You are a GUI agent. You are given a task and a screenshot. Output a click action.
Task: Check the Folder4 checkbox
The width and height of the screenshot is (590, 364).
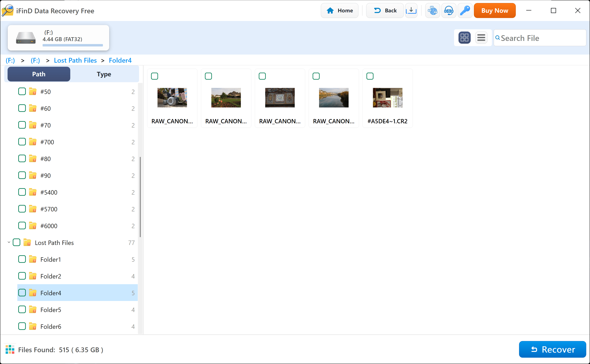[x=22, y=293]
